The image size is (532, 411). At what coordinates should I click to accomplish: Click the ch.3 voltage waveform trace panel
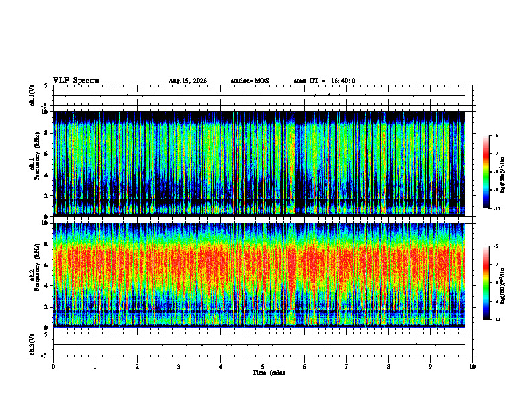tap(263, 345)
